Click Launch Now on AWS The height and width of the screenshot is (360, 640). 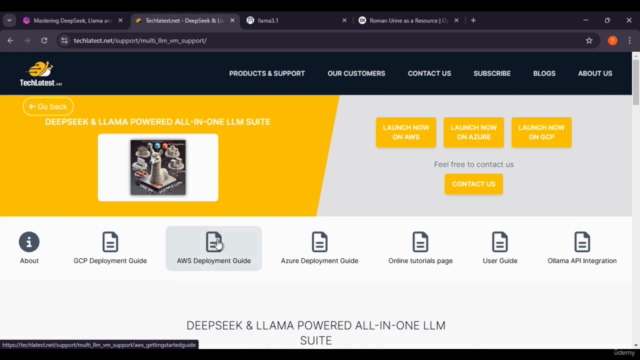(x=406, y=132)
